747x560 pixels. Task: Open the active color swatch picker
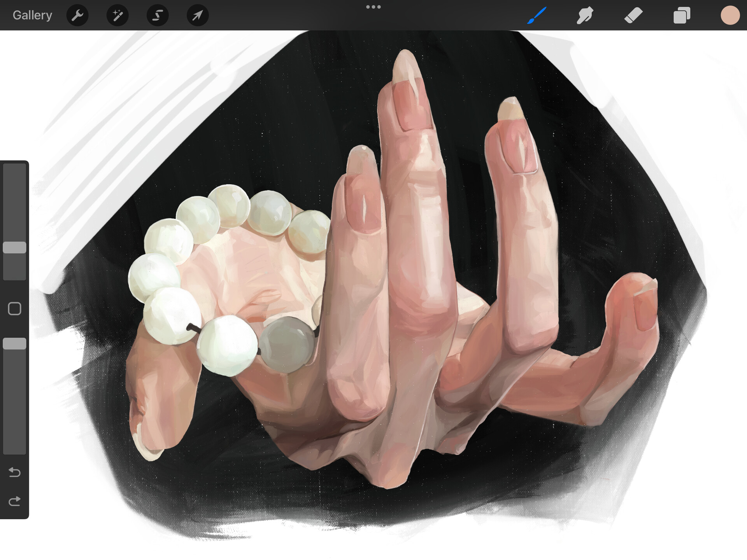730,15
